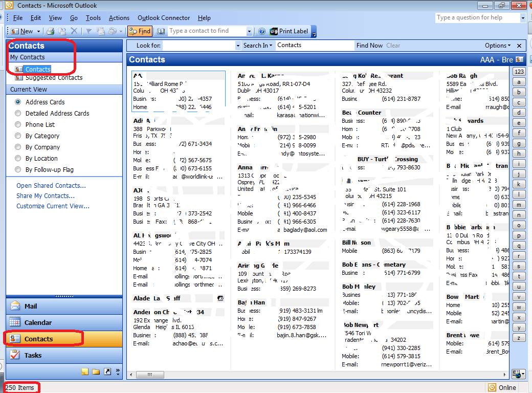Viewport: 532px width, 393px height.
Task: Click the Follow Up flag icon
Action: pos(89,31)
